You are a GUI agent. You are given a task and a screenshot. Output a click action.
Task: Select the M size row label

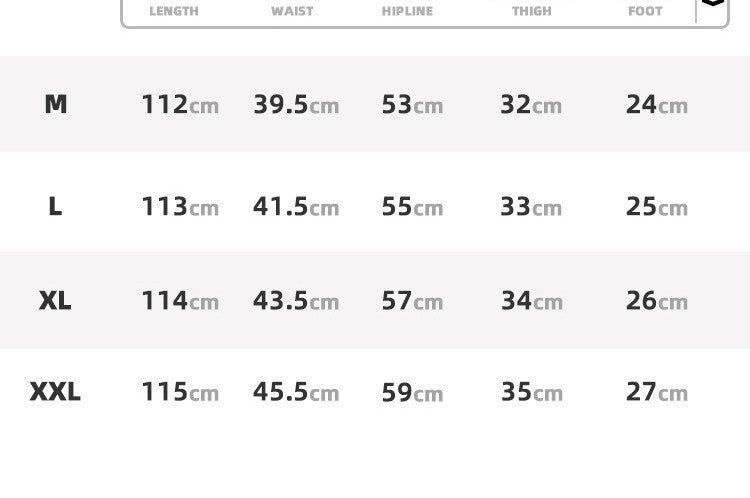tap(56, 104)
